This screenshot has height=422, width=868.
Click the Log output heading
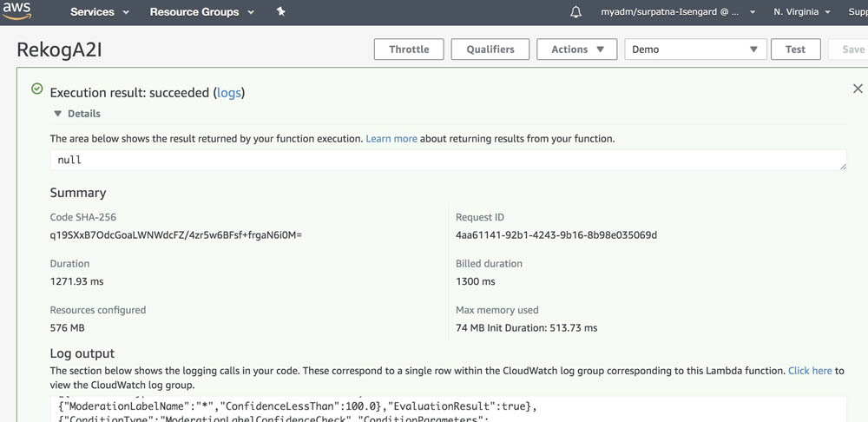pos(82,353)
